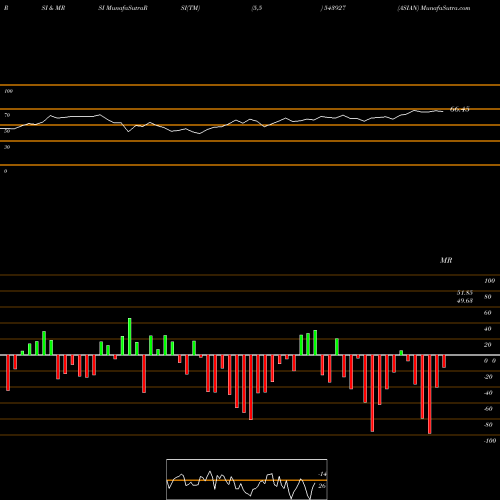Click the value 51.85 in the MR panel

(x=465, y=293)
